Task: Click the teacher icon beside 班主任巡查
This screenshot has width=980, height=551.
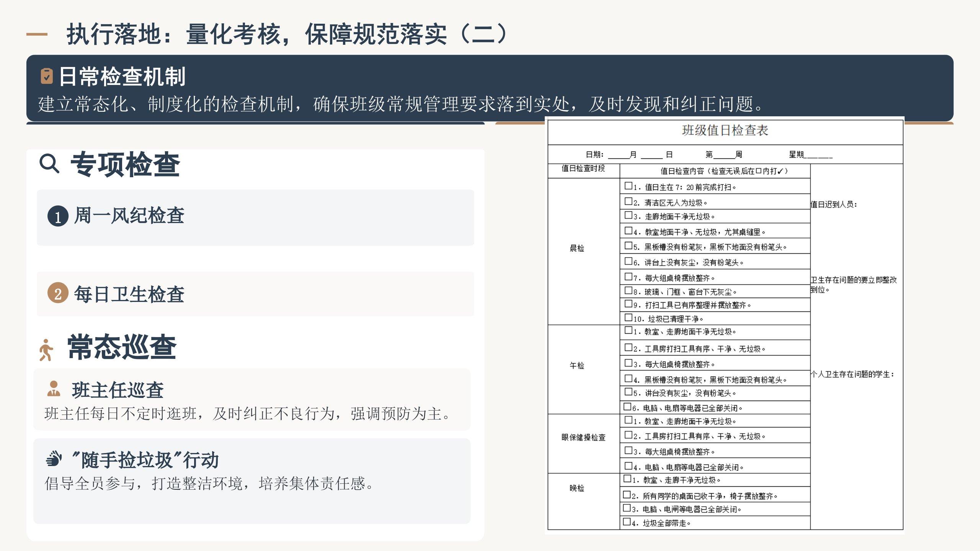Action: click(54, 389)
